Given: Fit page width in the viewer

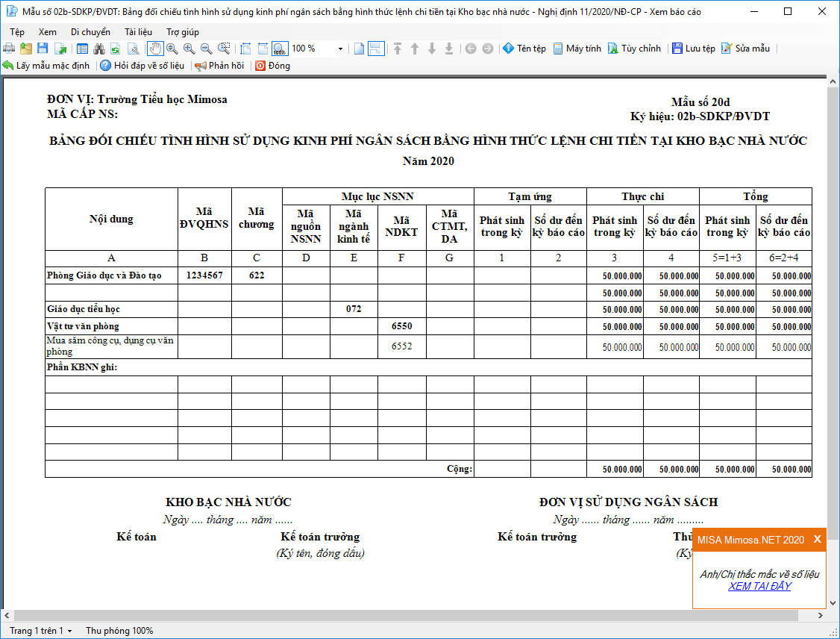Looking at the screenshot, I should (x=263, y=49).
